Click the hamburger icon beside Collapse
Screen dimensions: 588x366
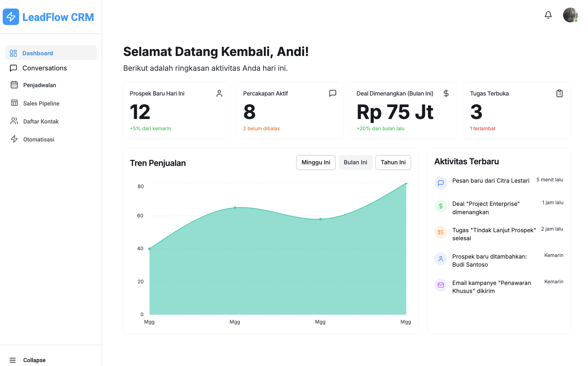(x=13, y=360)
